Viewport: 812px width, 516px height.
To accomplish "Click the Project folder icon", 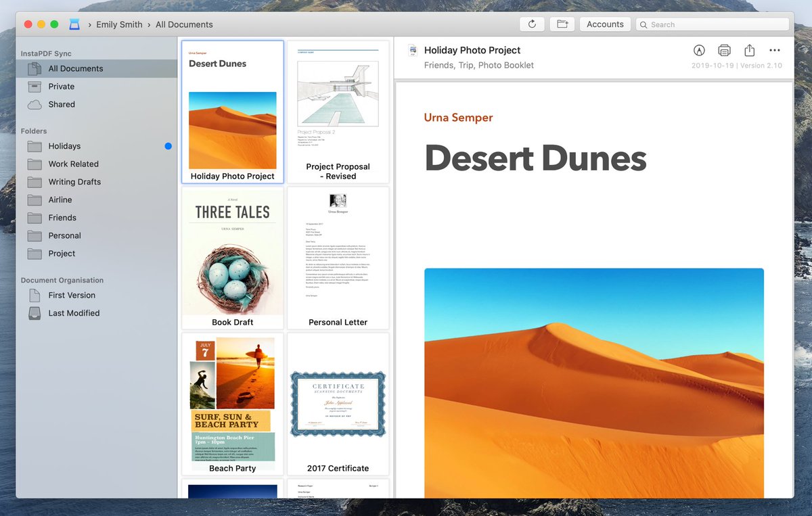I will click(35, 254).
